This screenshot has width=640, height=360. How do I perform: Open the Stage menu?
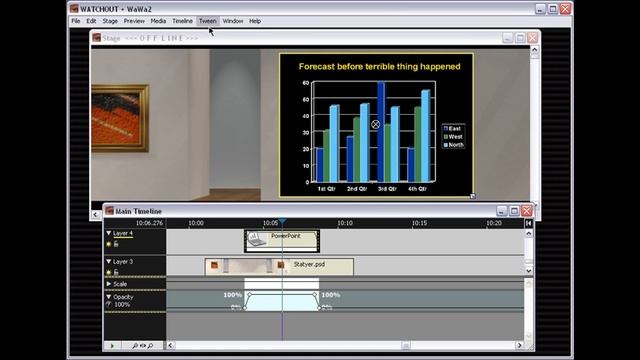pyautogui.click(x=110, y=21)
